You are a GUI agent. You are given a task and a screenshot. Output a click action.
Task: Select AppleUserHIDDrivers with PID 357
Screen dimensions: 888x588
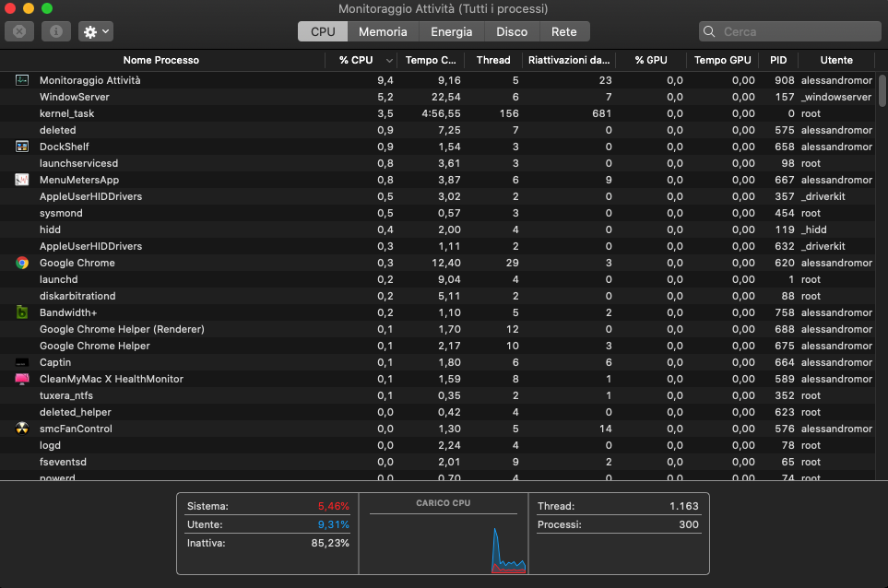(x=438, y=196)
